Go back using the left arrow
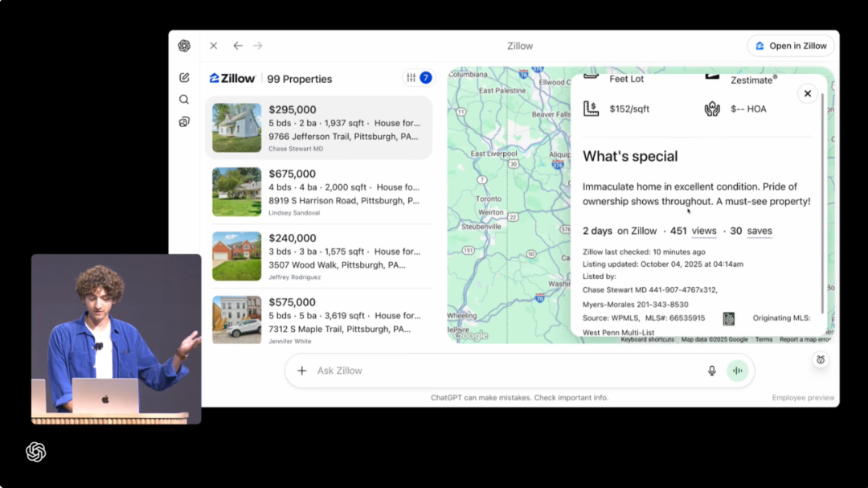The width and height of the screenshot is (868, 488). [237, 46]
